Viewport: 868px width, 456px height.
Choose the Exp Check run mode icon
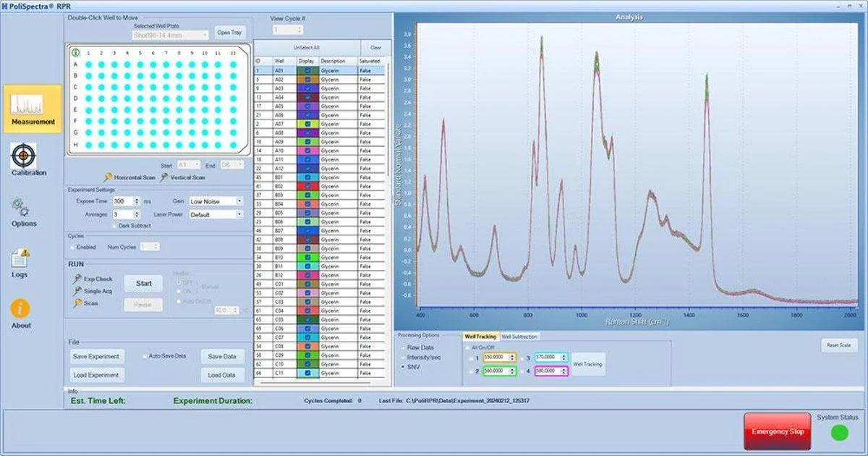click(77, 279)
